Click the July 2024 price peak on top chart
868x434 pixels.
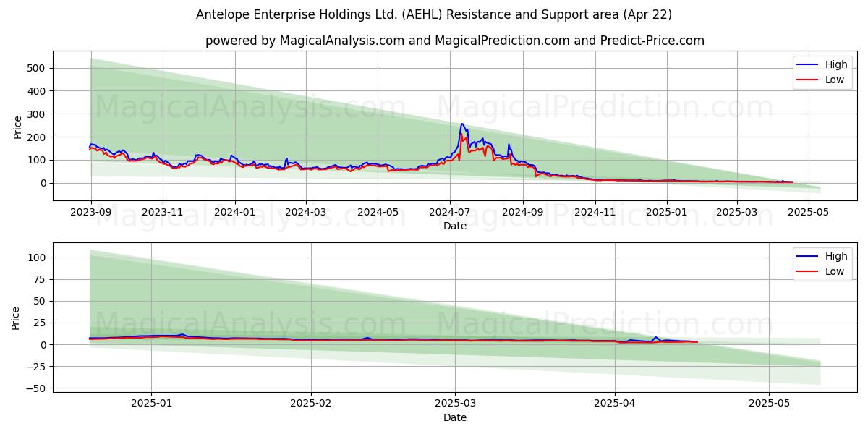pos(462,124)
